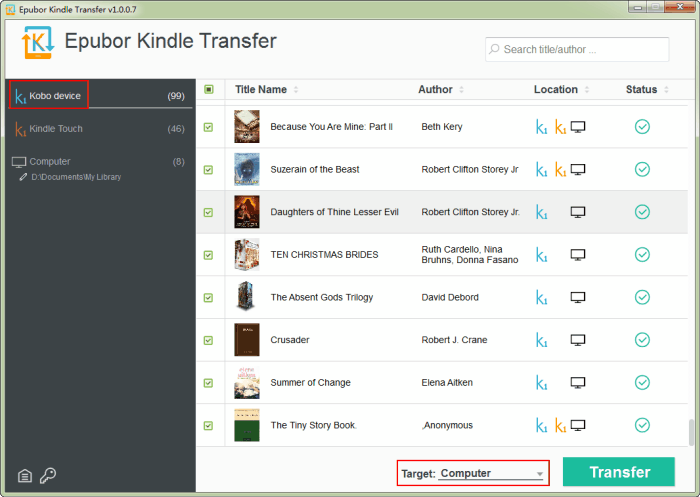This screenshot has height=497, width=700.
Task: Click blue Kobo icon for The Absent Gods Trilogy
Action: pyautogui.click(x=542, y=297)
